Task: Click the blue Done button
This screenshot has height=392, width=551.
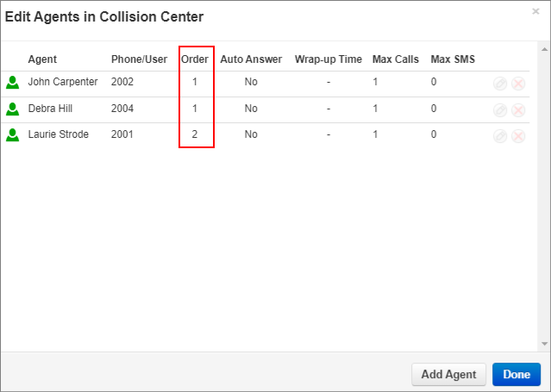Action: (517, 375)
